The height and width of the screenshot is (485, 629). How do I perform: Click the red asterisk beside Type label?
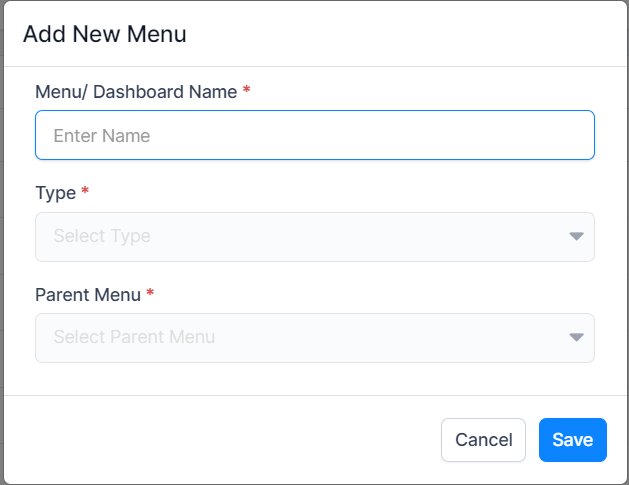point(85,192)
